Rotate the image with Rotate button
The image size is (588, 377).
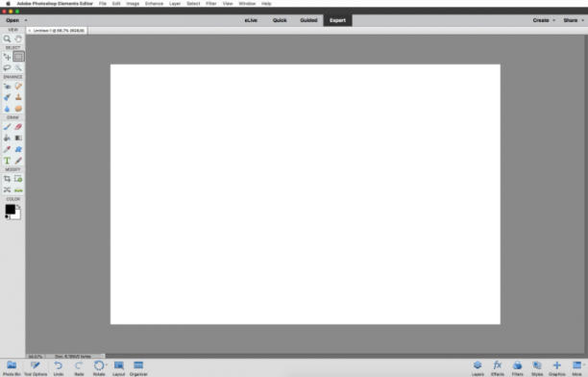[99, 368]
